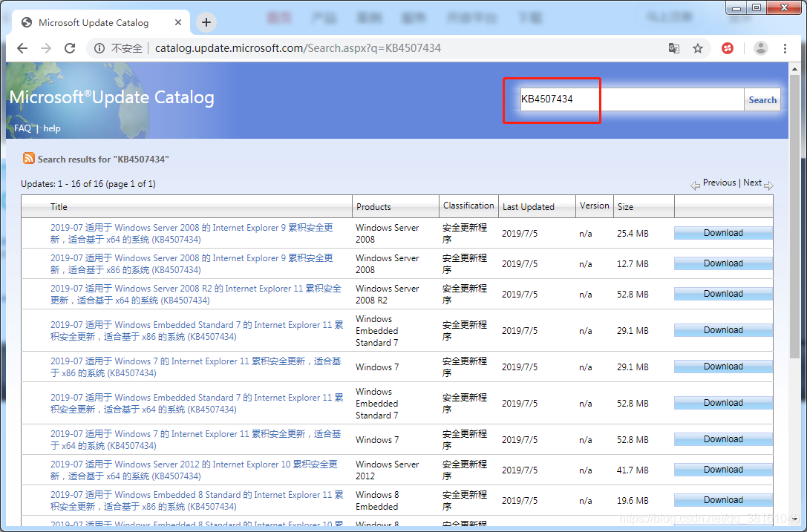Screen dimensions: 807x532
Task: Download the 25.4 MB update
Action: click(723, 233)
